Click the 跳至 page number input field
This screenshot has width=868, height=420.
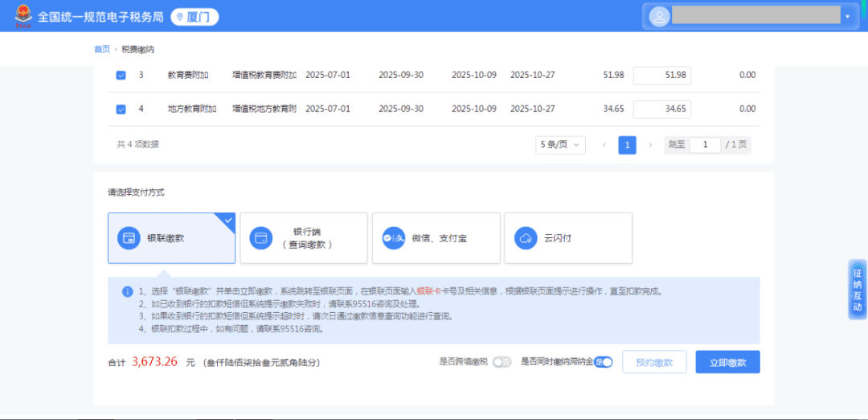[x=705, y=145]
